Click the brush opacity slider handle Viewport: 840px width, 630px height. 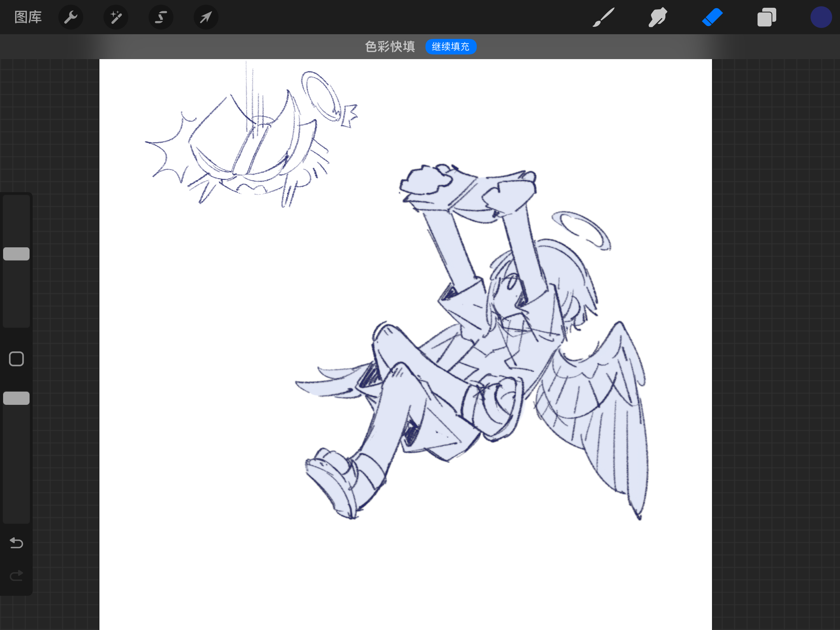tap(16, 398)
